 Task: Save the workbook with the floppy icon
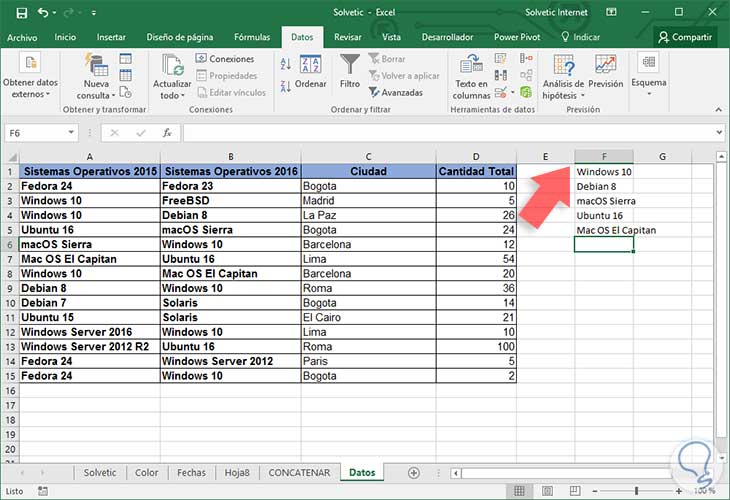(x=21, y=13)
